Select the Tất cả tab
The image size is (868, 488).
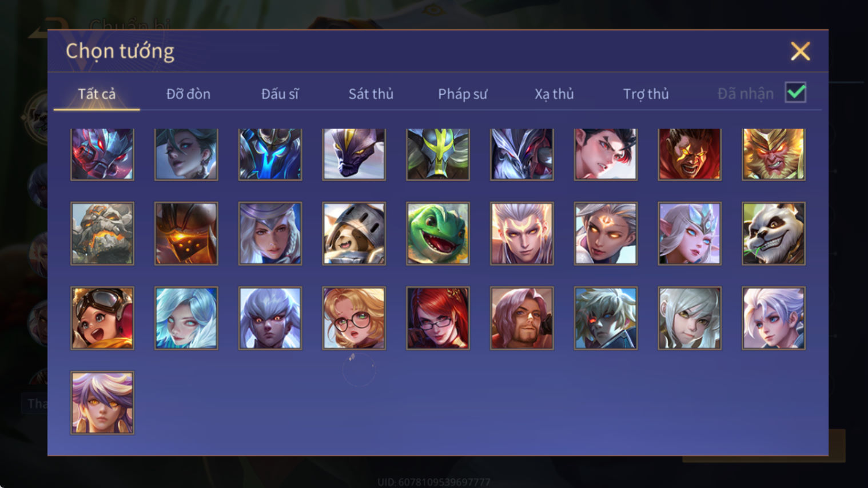tap(97, 94)
